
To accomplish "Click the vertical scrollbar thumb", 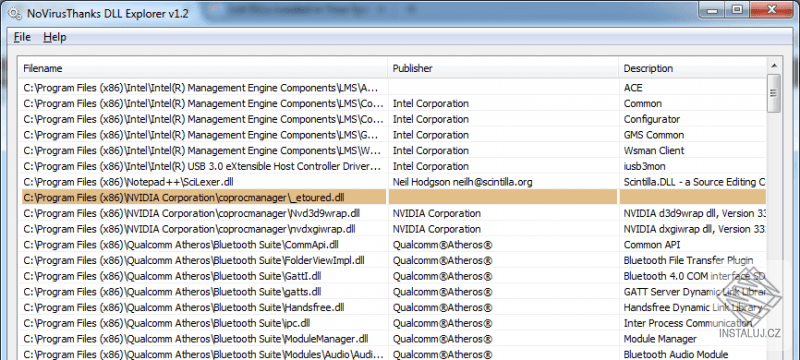I will point(774,93).
